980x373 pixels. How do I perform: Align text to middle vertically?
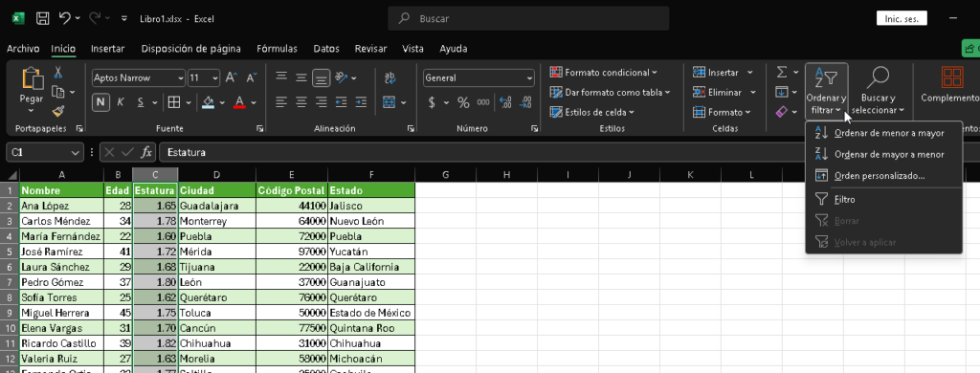301,77
